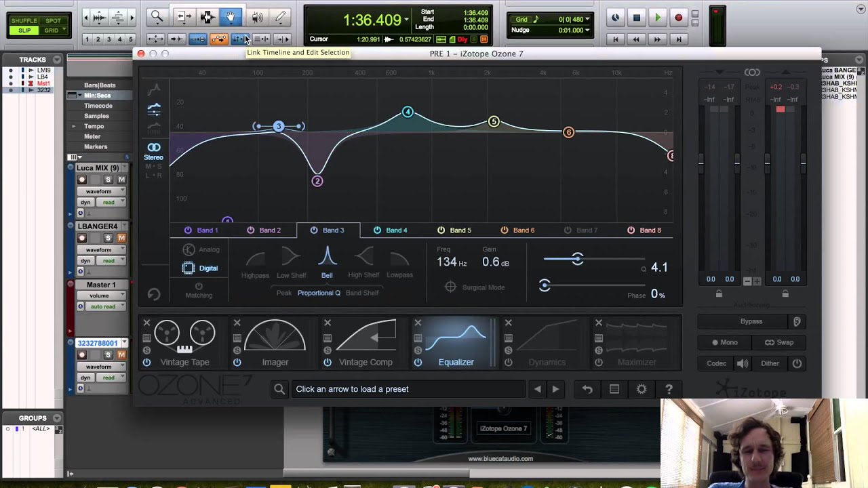Select the High Shelf filter shape
Viewport: 868px width, 488px height.
coord(363,263)
